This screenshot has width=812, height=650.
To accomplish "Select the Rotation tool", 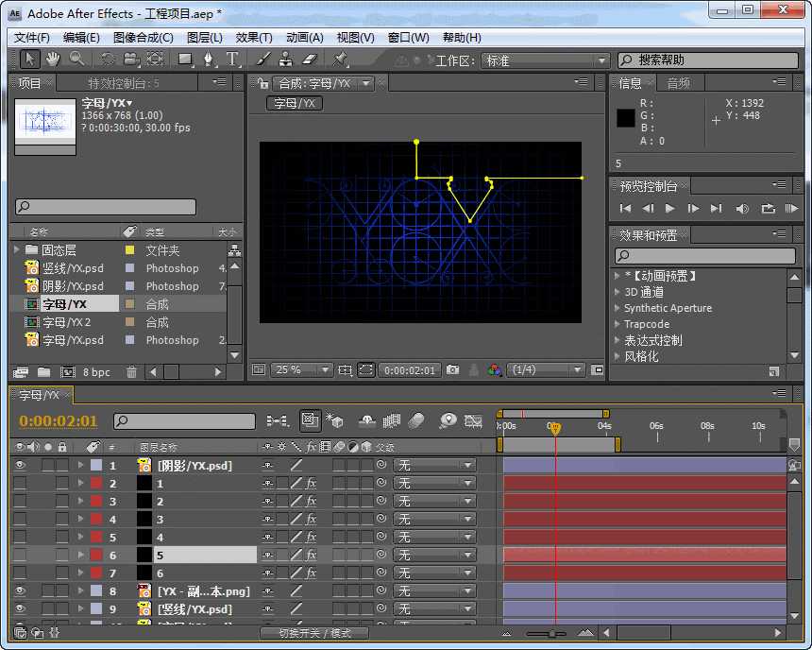I will pos(108,60).
